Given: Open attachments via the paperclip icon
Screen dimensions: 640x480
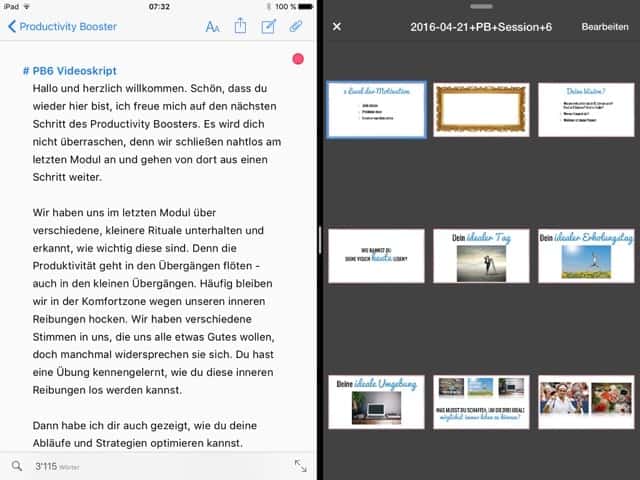Looking at the screenshot, I should pos(296,27).
